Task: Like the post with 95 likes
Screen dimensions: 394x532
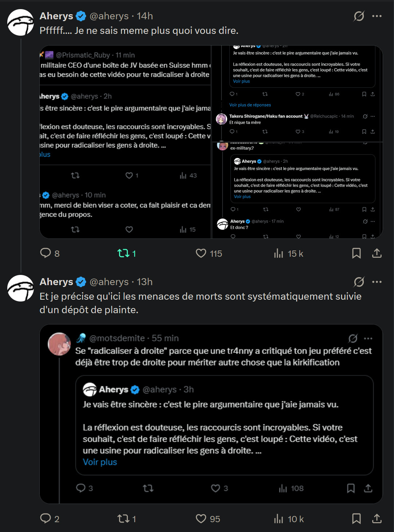Action: [201, 519]
